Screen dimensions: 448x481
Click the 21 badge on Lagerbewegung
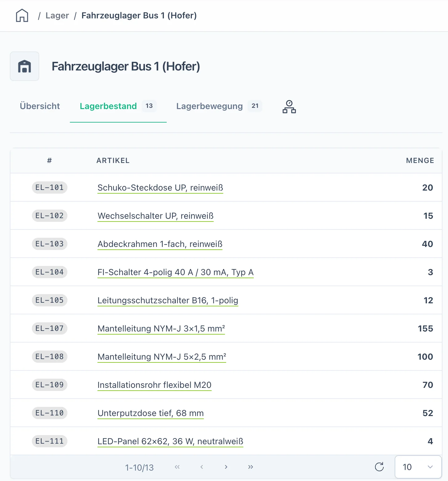click(255, 106)
